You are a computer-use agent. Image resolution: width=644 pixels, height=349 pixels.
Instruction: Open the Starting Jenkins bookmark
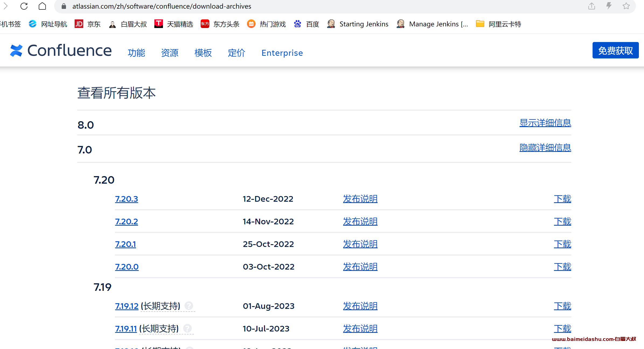point(357,24)
